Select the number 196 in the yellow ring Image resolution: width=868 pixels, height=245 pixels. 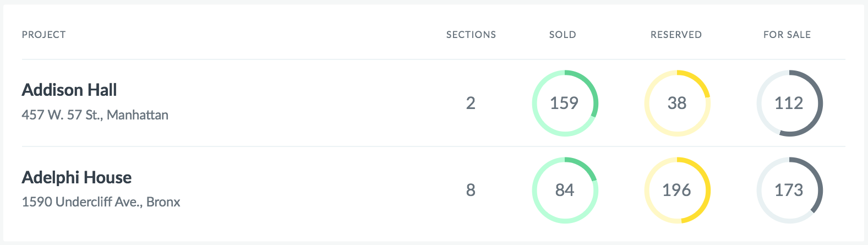tap(677, 190)
